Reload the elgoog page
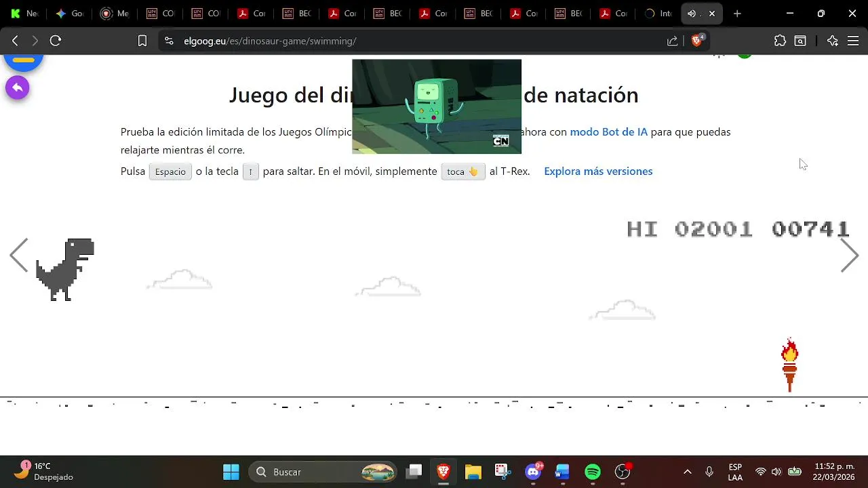 [56, 41]
